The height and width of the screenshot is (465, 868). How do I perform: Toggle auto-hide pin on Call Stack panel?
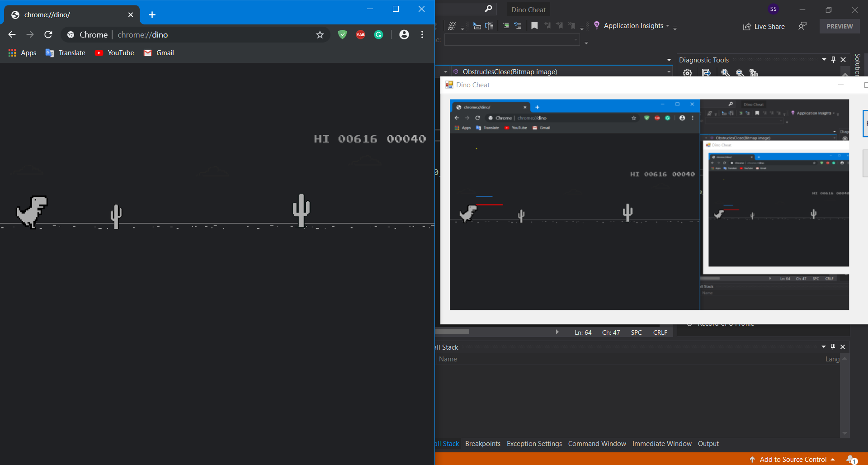point(833,347)
